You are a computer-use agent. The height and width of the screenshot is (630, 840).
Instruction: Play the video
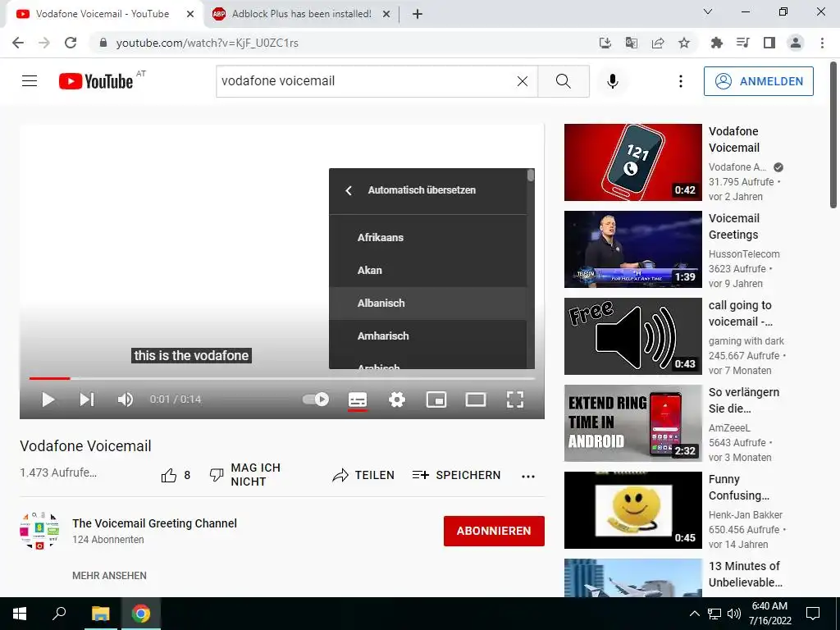[48, 399]
